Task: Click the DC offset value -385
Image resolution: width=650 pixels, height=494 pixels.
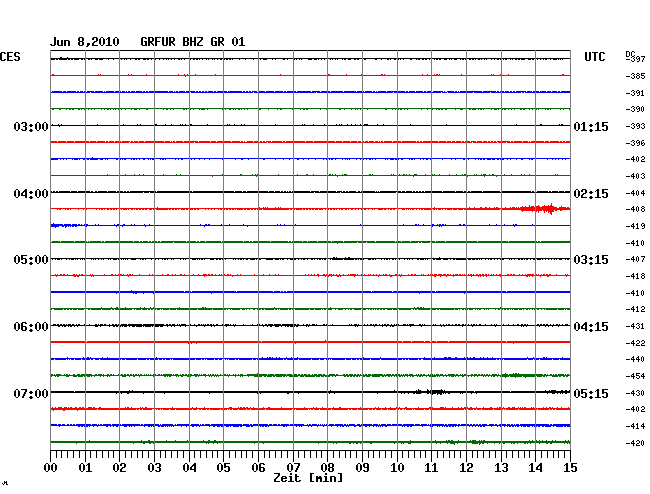Action: tap(635, 76)
